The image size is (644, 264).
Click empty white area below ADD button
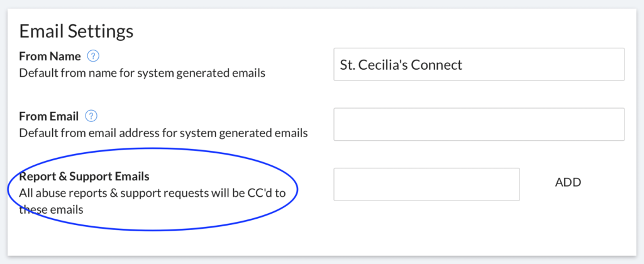point(568,226)
